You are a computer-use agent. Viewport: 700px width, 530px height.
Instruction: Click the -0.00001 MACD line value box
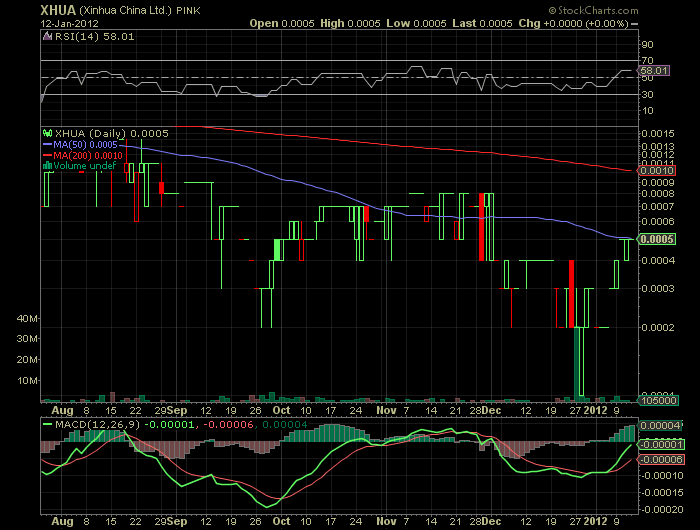pyautogui.click(x=661, y=445)
